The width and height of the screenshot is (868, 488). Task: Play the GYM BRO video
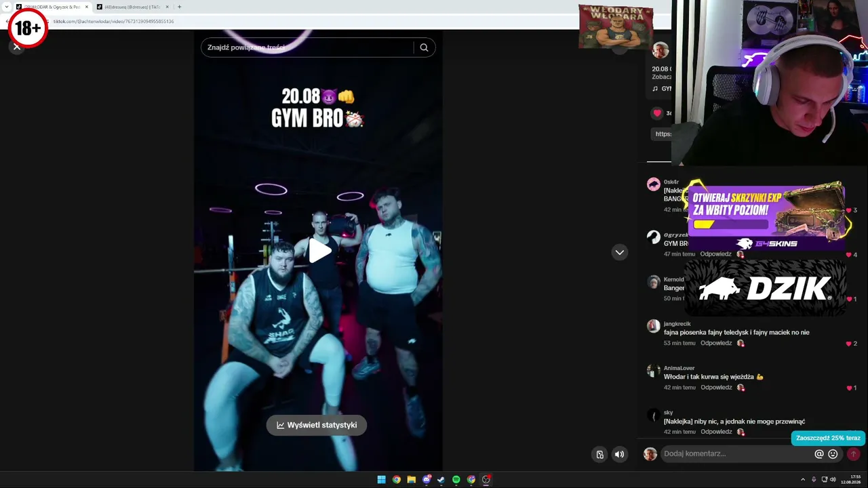pyautogui.click(x=320, y=251)
